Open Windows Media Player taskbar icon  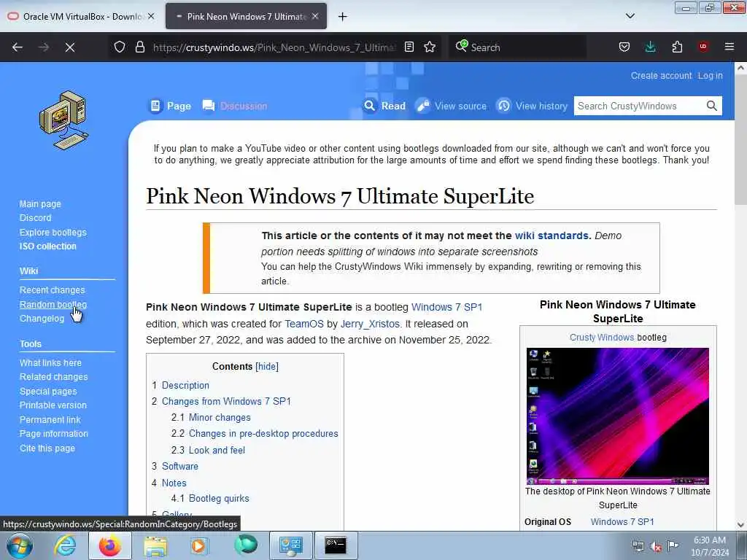click(198, 545)
